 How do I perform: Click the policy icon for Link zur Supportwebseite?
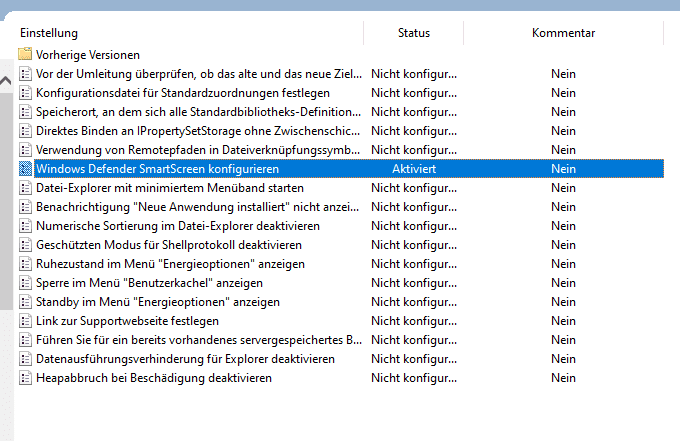(x=26, y=321)
